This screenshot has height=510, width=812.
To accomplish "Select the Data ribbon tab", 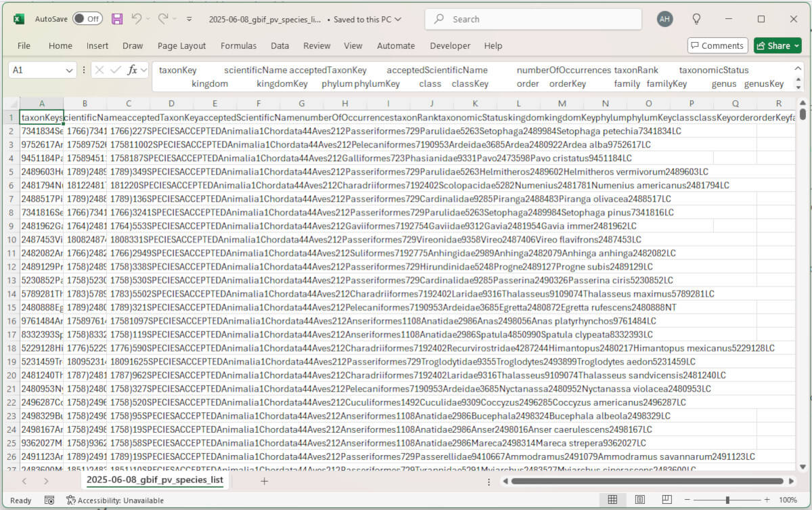I will click(280, 46).
